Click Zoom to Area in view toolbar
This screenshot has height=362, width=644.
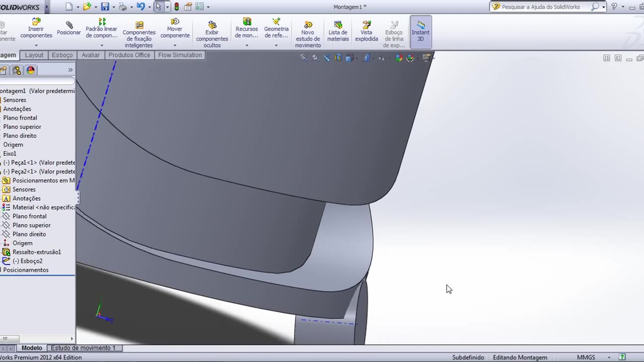coord(315,58)
